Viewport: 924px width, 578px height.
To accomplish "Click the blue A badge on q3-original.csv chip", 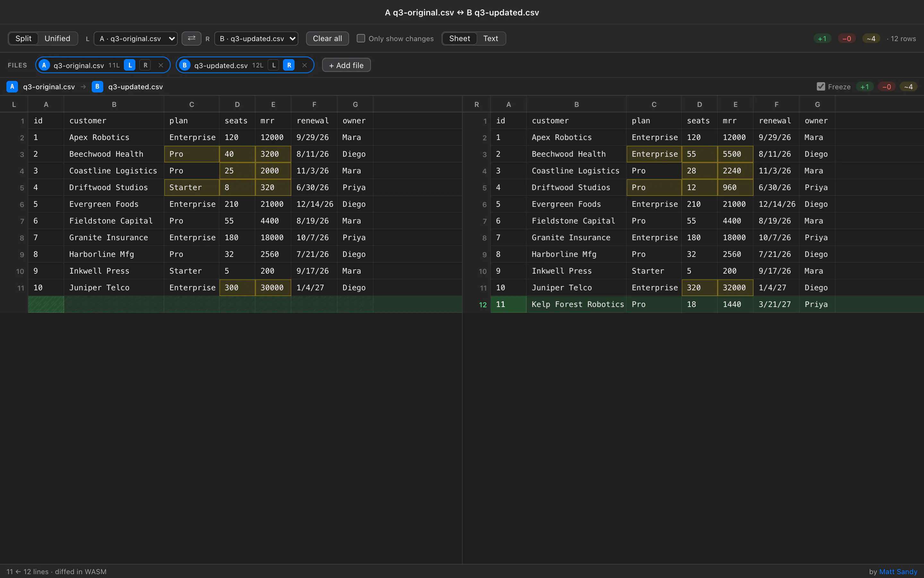I will pyautogui.click(x=44, y=65).
